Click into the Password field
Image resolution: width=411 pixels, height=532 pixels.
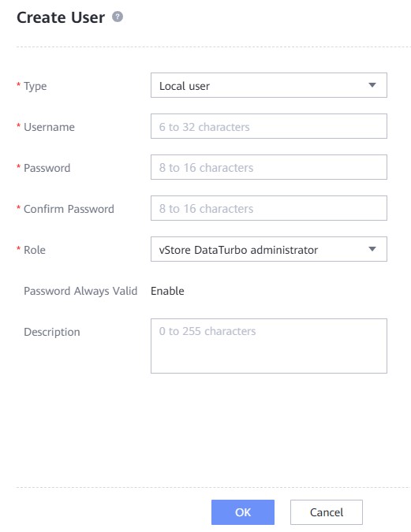pos(269,167)
